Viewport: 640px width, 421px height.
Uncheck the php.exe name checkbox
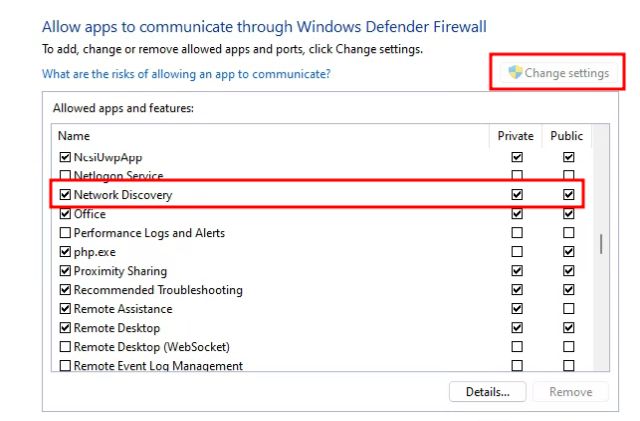click(66, 252)
